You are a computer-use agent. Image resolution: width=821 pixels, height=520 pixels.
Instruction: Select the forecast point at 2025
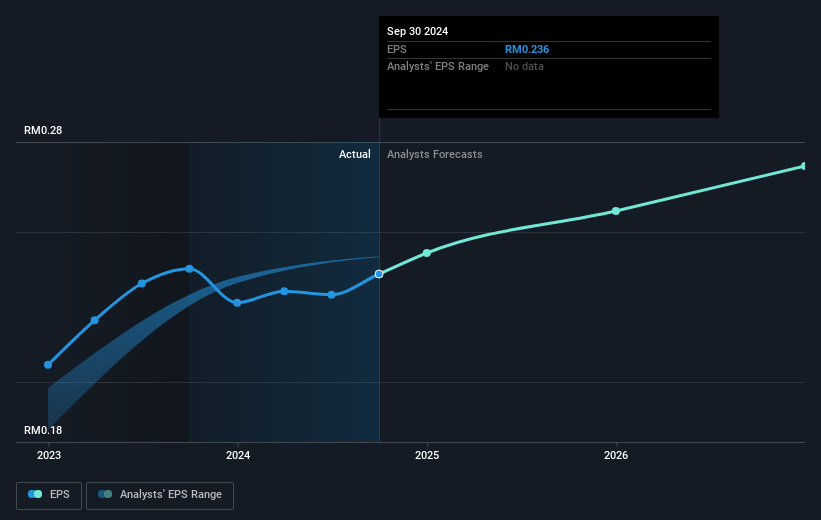click(x=427, y=253)
